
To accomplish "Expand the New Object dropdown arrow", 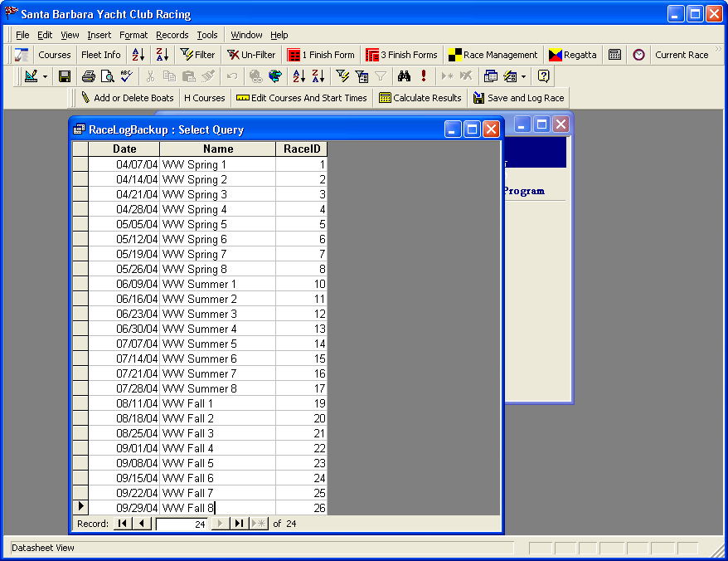I will [523, 76].
